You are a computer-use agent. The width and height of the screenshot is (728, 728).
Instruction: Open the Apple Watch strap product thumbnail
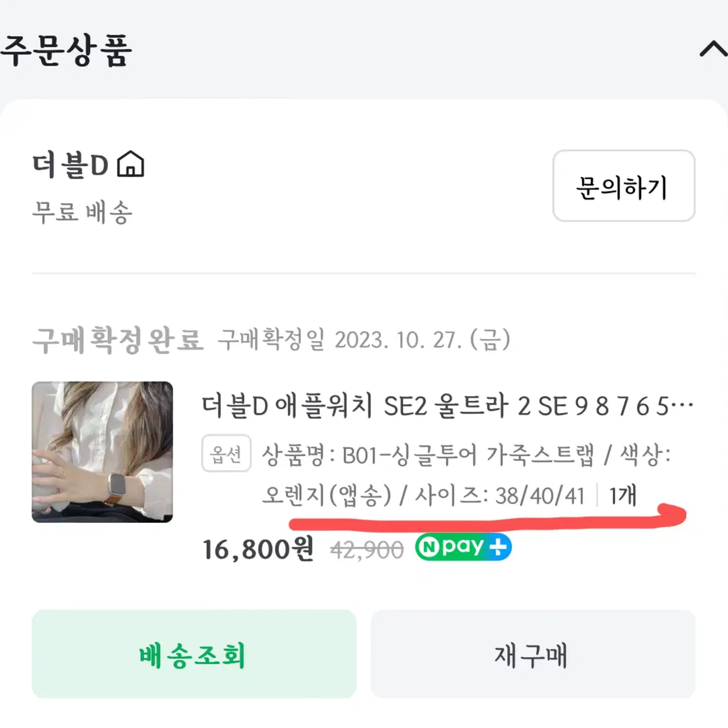click(103, 452)
